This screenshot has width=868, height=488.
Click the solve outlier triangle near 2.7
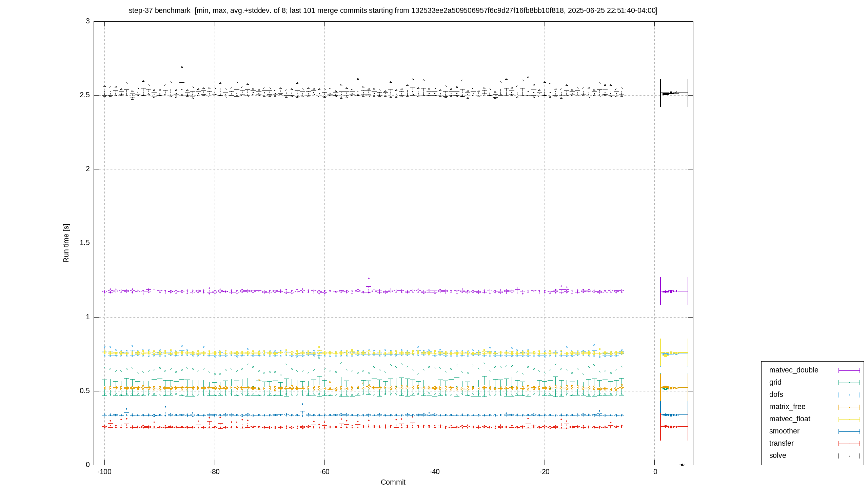click(x=182, y=67)
